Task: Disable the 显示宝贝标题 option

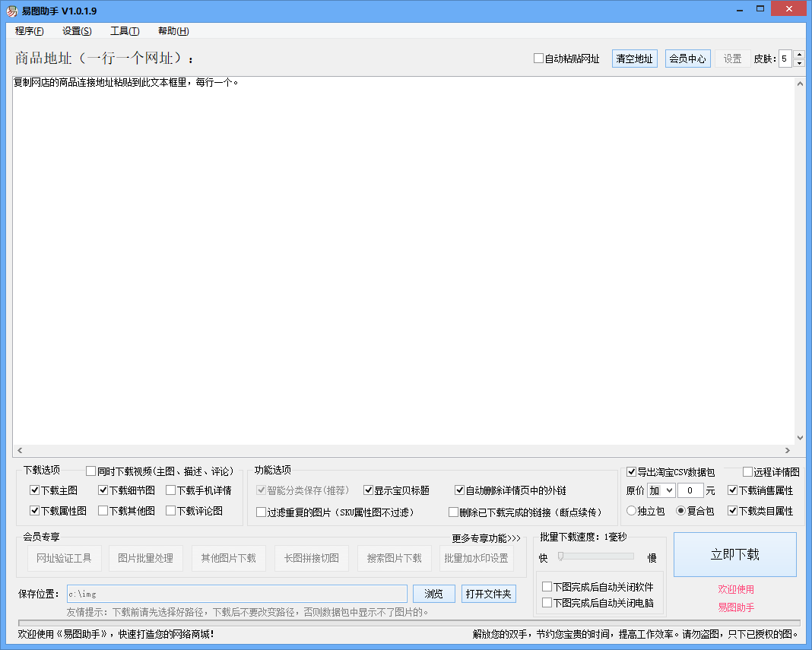Action: [370, 490]
